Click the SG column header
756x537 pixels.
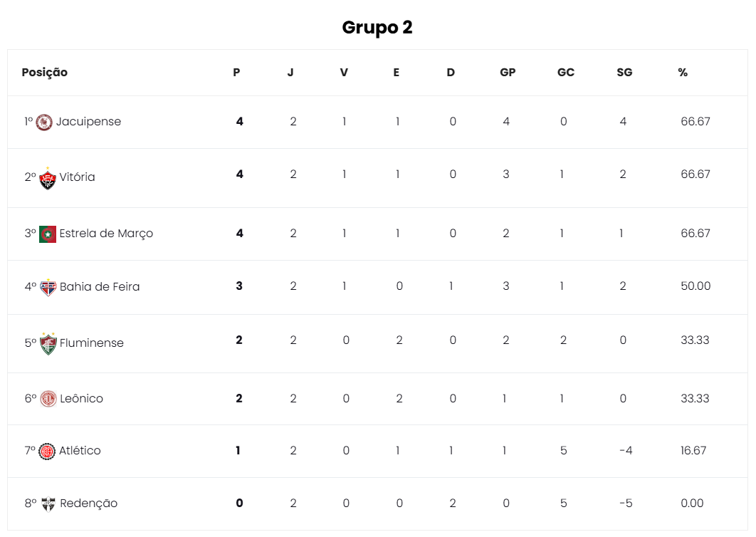[x=624, y=73]
